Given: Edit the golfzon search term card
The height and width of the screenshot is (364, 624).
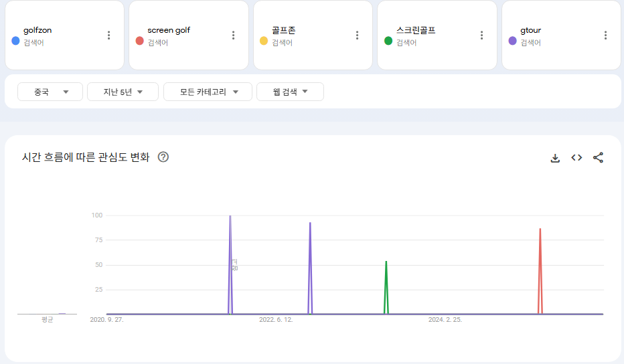Looking at the screenshot, I should 64,35.
